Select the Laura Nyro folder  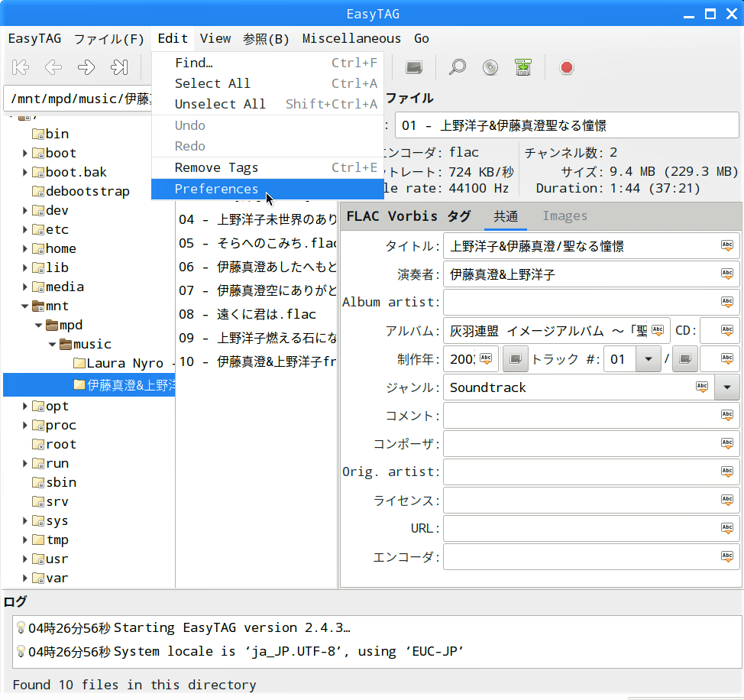pos(125,364)
